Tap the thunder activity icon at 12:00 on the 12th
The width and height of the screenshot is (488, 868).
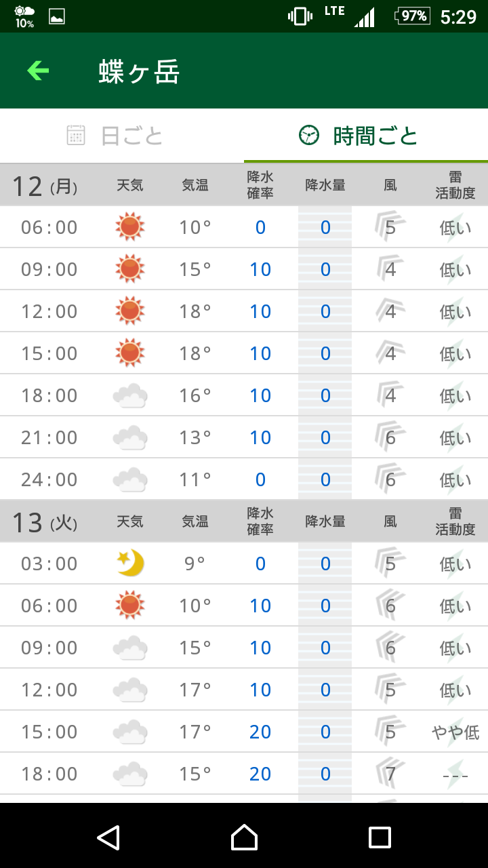[455, 311]
